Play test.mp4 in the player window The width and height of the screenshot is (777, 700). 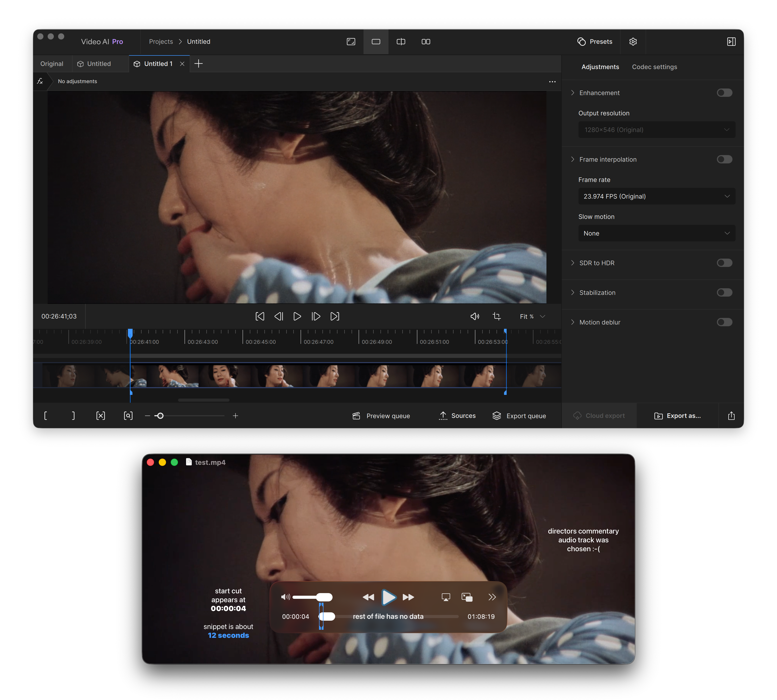(388, 597)
